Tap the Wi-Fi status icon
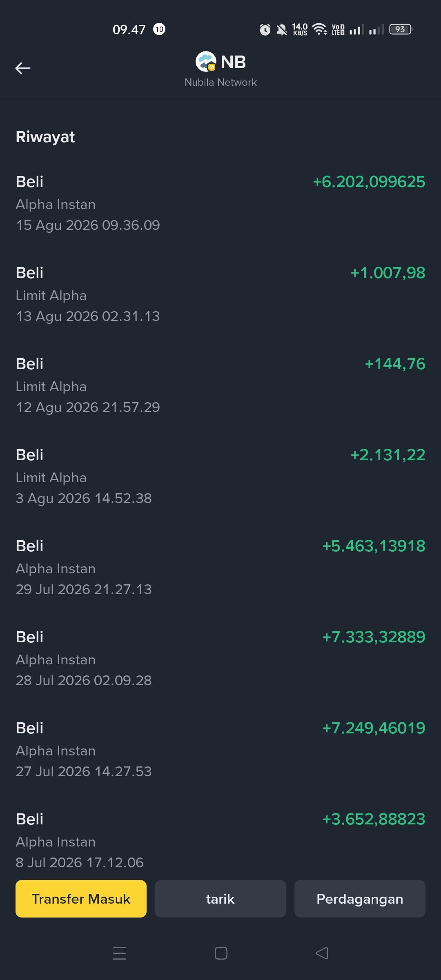The image size is (441, 980). 319,29
